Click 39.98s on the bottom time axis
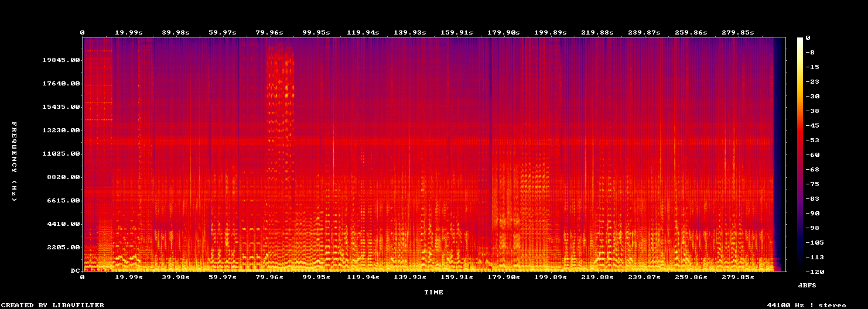The height and width of the screenshot is (309, 868). click(176, 277)
